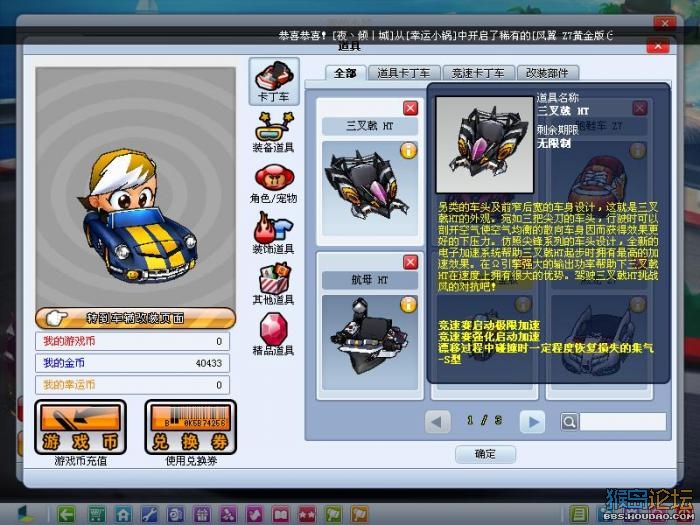700x525 pixels.
Task: Open the 精品道具 premium gem category
Action: click(274, 335)
